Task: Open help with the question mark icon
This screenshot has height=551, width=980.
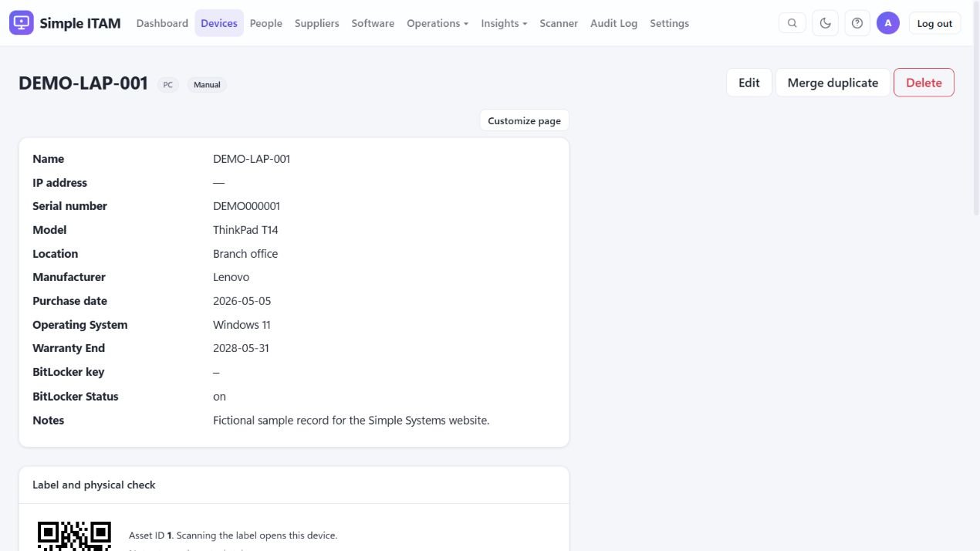Action: [857, 23]
